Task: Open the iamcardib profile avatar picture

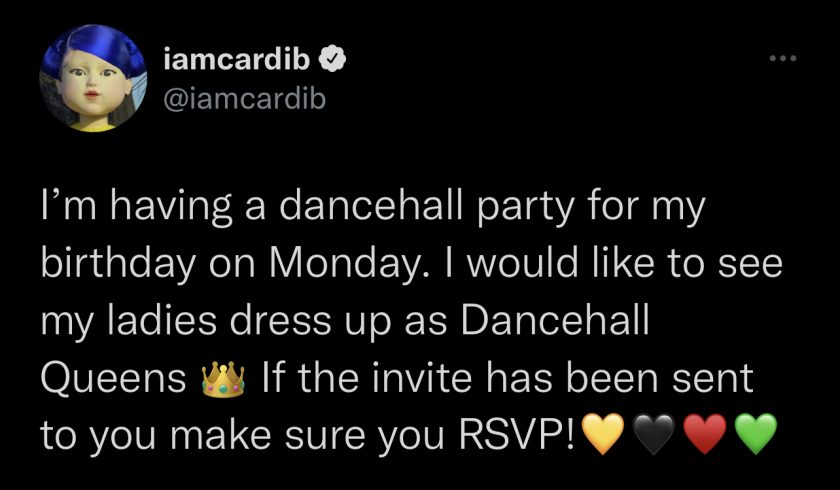Action: (93, 78)
